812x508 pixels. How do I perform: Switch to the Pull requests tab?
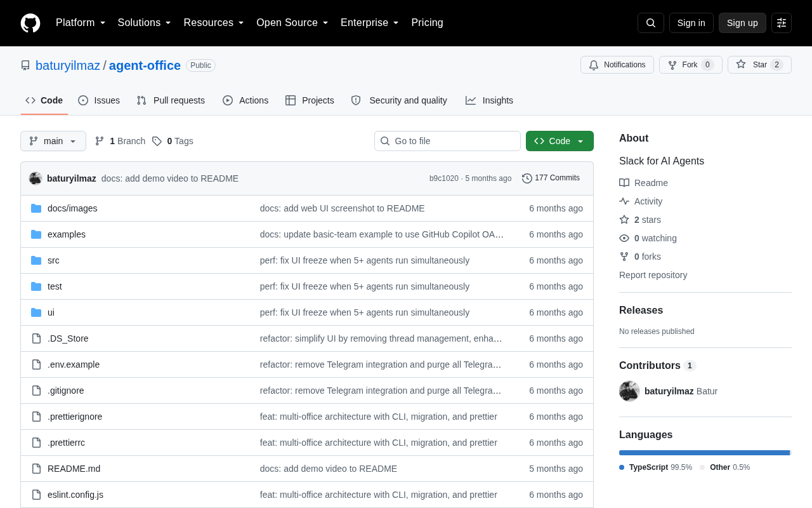coord(171,100)
